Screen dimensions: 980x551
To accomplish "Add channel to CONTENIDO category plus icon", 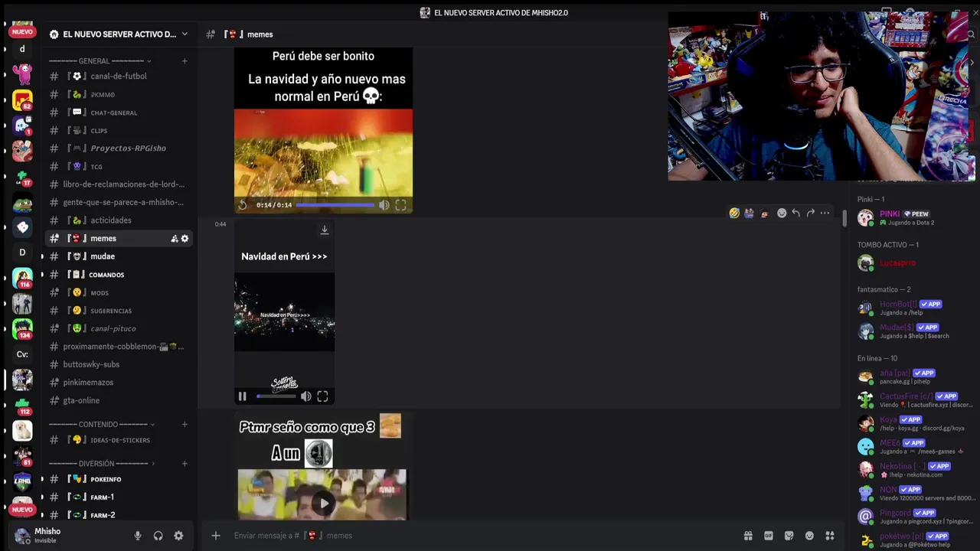I will click(185, 425).
